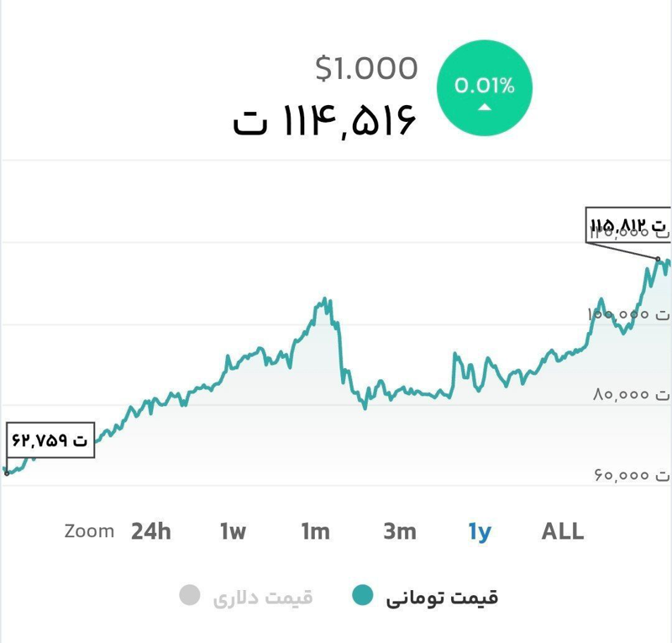Click the chart line's starting point marker
The width and height of the screenshot is (672, 643).
(7, 473)
